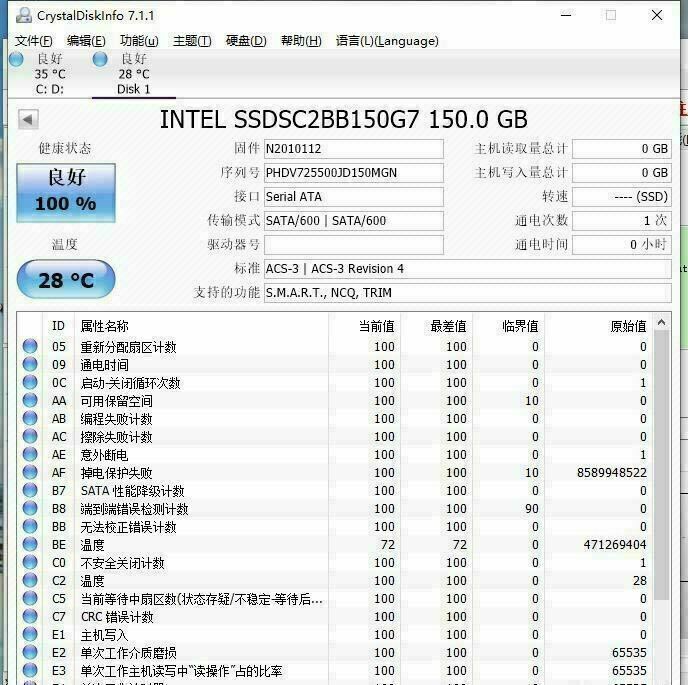The height and width of the screenshot is (685, 688).
Task: Open the 功能(u) menu
Action: tap(139, 41)
